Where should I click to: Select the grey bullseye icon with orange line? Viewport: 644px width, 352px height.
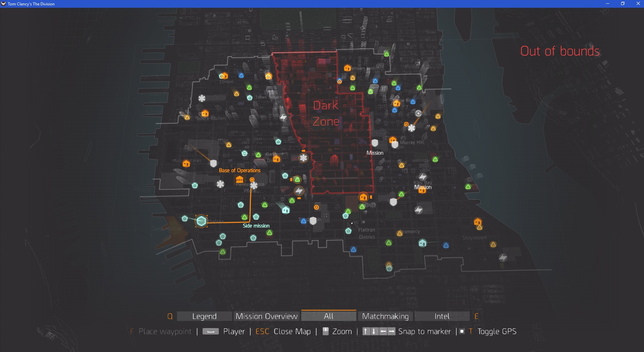(x=418, y=113)
